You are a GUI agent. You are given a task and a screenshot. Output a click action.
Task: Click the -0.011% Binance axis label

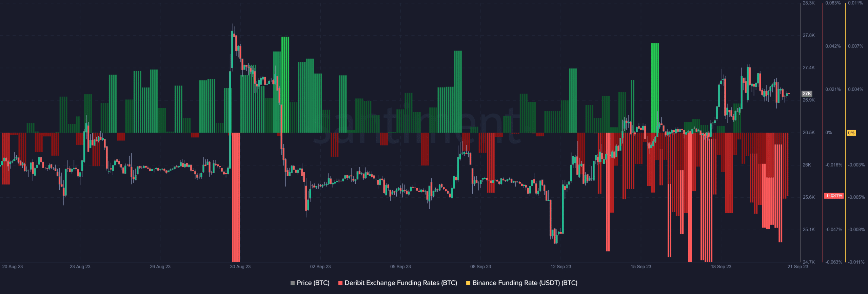click(856, 262)
